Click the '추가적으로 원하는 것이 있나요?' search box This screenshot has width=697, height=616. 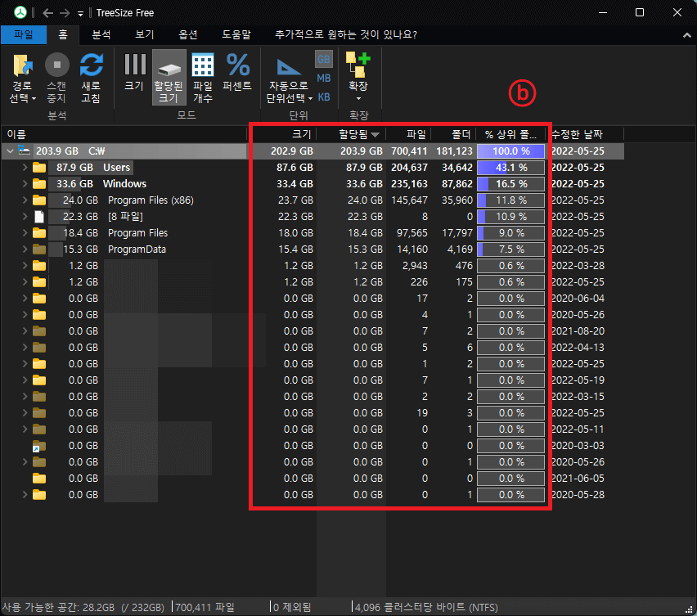(346, 34)
